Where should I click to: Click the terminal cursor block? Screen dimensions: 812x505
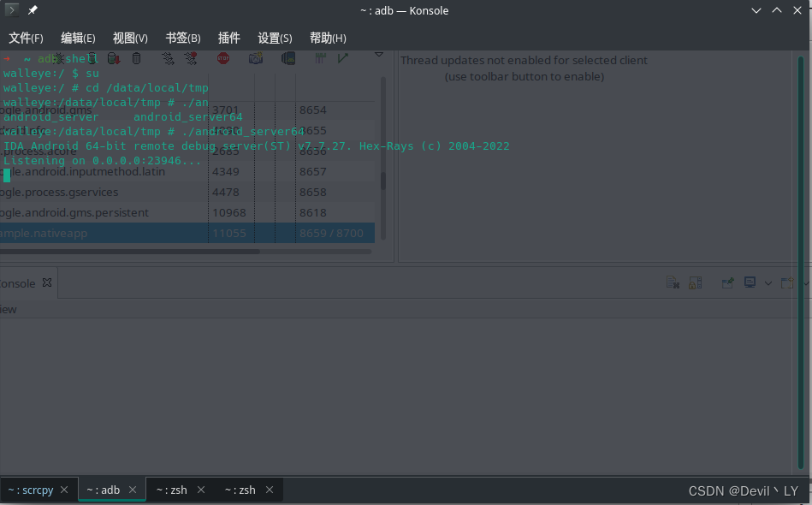[7, 175]
